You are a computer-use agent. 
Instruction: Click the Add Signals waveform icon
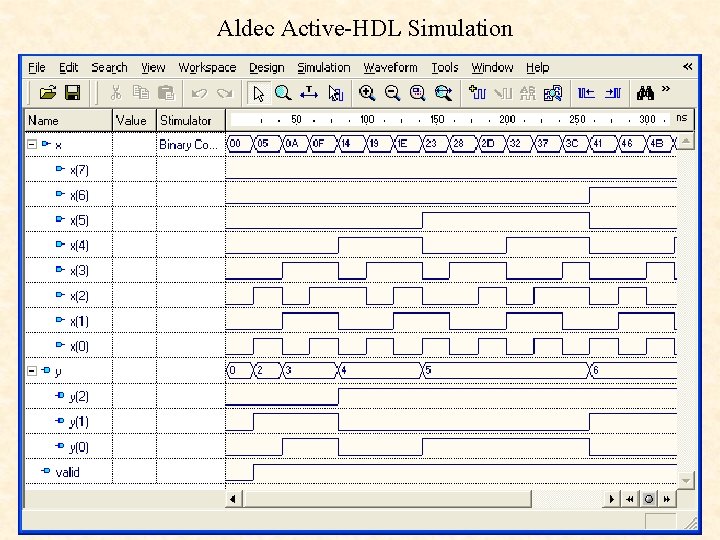point(478,93)
